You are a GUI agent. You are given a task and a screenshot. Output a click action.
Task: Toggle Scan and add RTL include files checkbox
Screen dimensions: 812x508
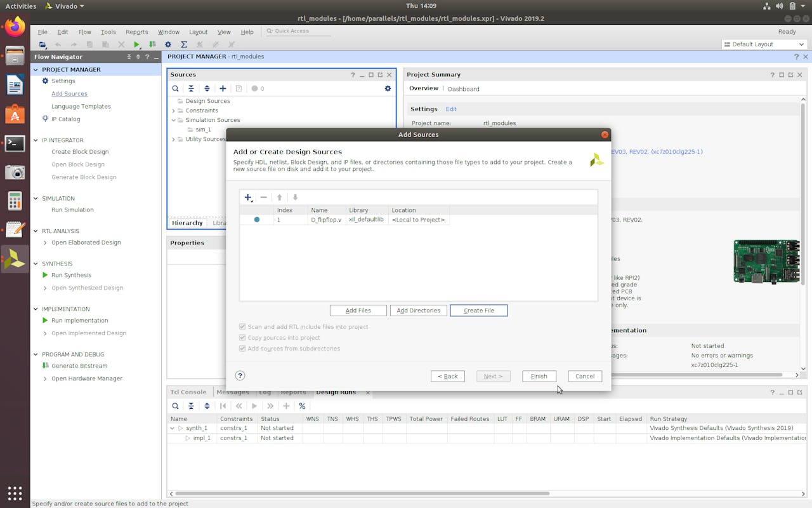click(x=242, y=326)
